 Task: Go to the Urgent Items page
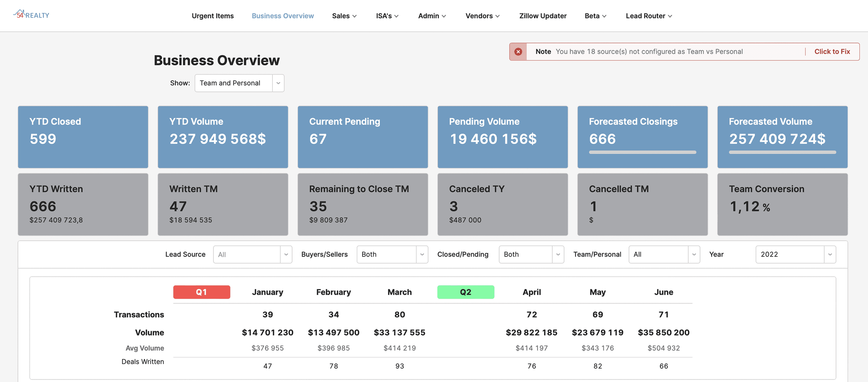(x=212, y=16)
